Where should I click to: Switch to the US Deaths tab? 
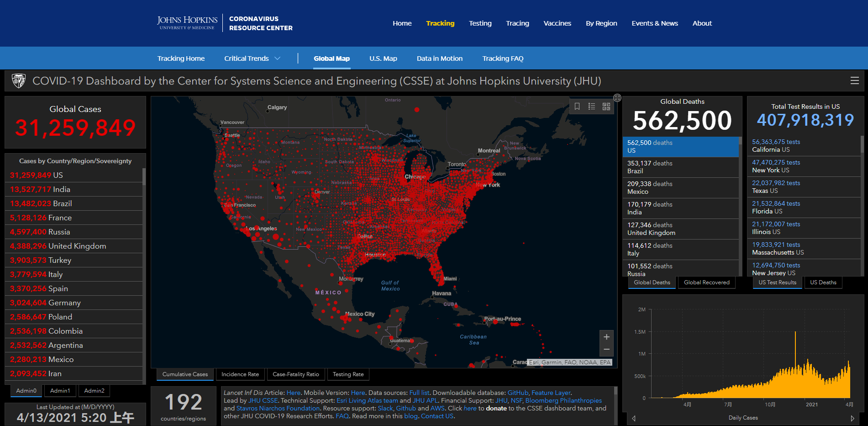[x=823, y=282]
